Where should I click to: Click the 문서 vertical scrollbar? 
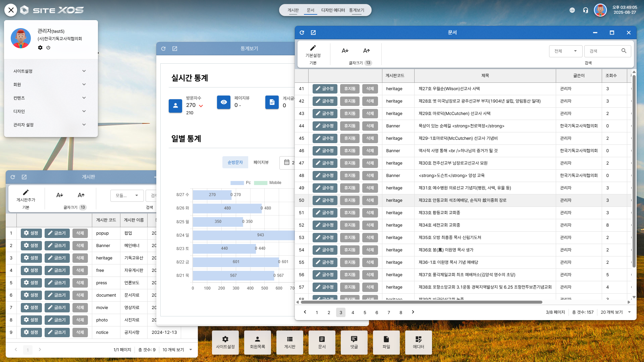click(x=634, y=171)
